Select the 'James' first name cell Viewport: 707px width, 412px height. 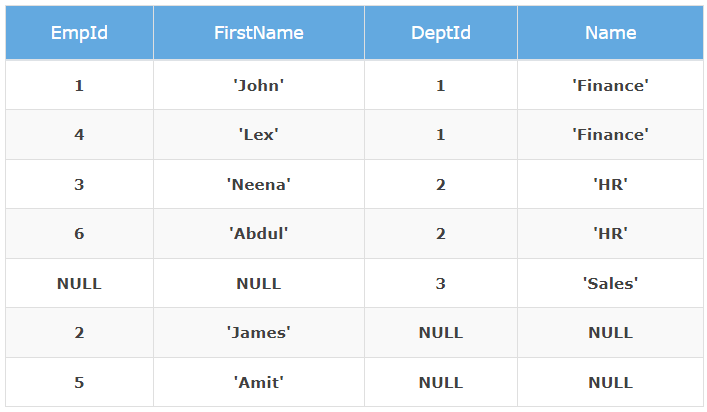(258, 333)
